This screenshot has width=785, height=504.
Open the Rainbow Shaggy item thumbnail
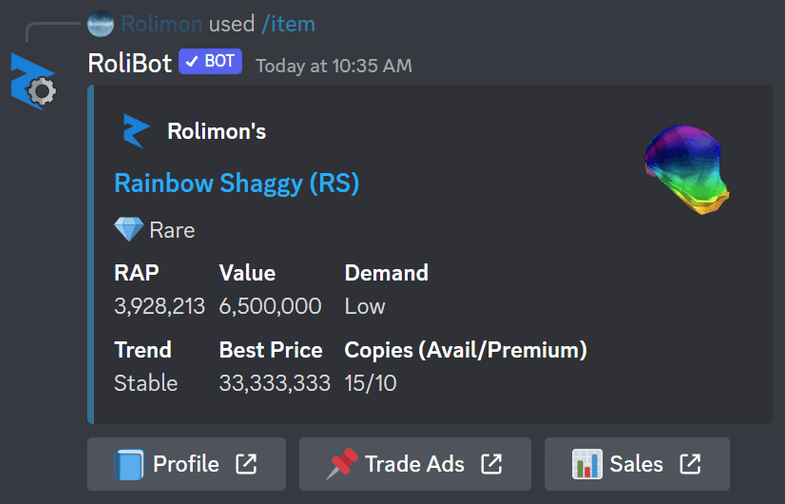tap(686, 169)
